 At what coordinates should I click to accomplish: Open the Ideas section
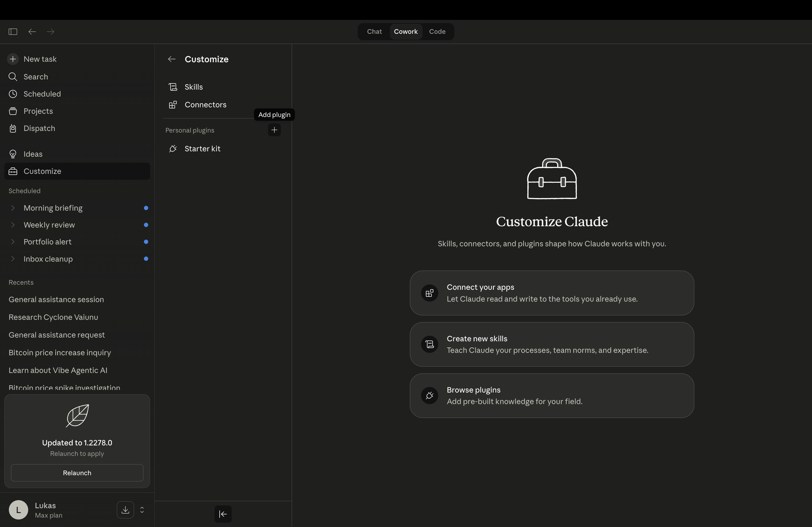tap(33, 154)
